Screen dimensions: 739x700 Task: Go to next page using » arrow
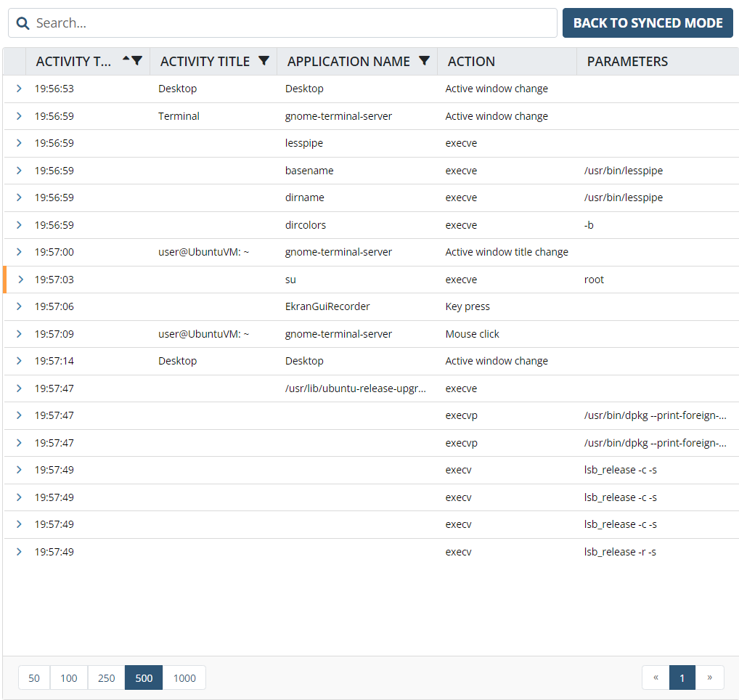[x=709, y=677]
